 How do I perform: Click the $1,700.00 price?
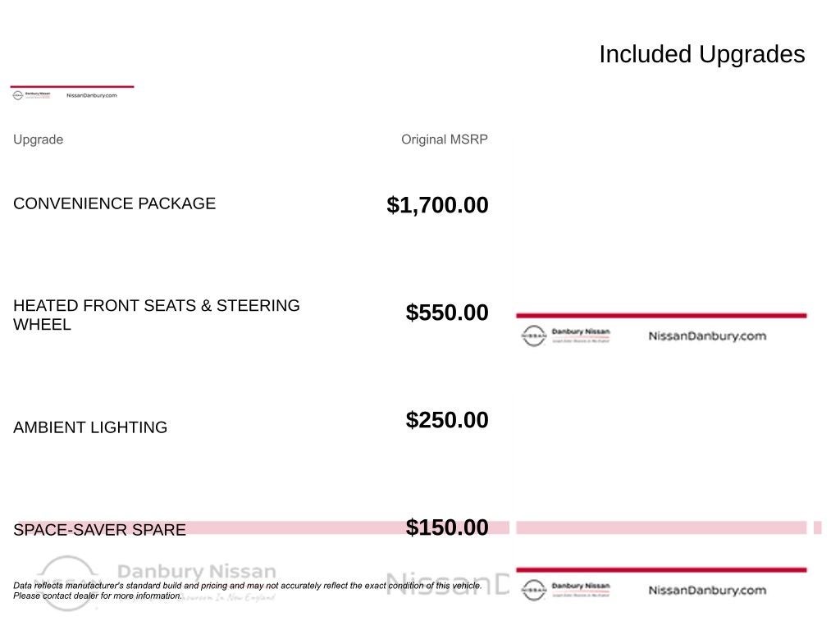click(x=437, y=205)
